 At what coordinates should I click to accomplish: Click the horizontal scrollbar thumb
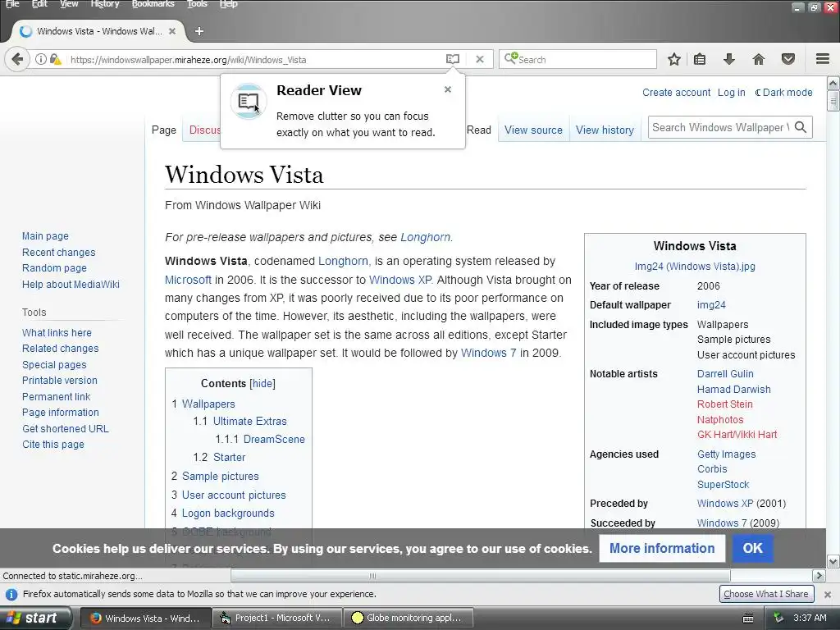point(481,576)
